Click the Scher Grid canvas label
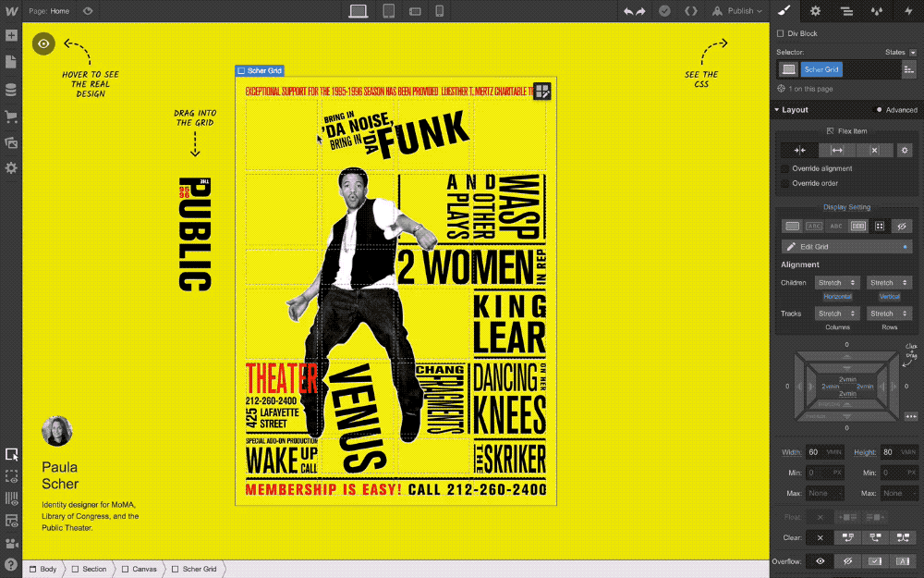924x578 pixels. (x=260, y=71)
